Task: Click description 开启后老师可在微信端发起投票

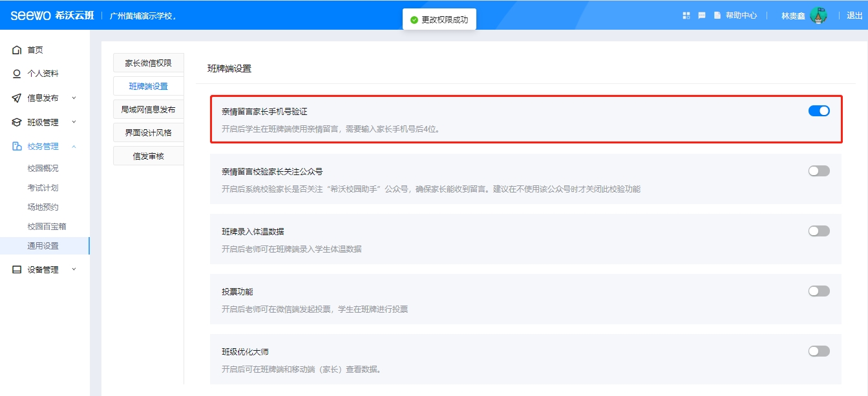Action: [315, 309]
